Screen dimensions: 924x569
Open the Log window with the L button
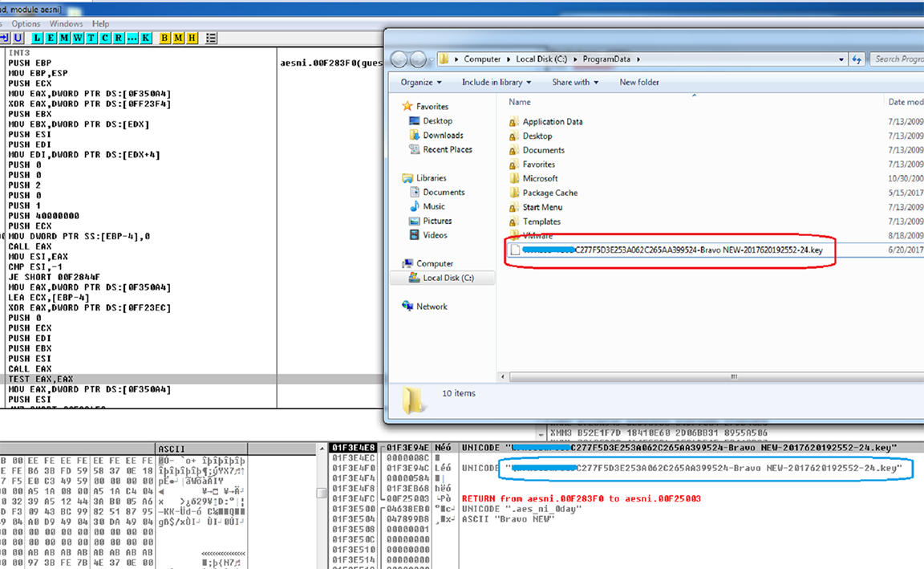(x=37, y=38)
